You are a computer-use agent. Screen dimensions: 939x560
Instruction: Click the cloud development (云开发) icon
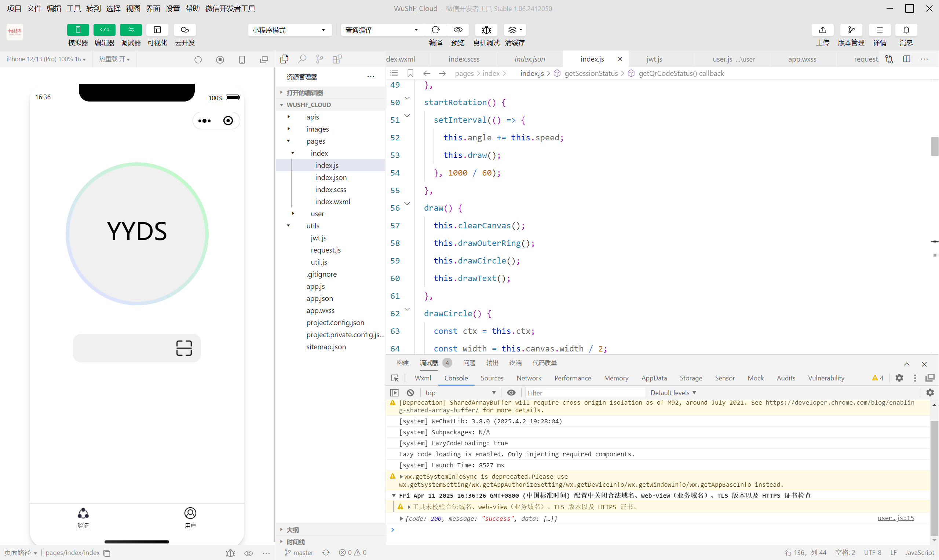184,30
